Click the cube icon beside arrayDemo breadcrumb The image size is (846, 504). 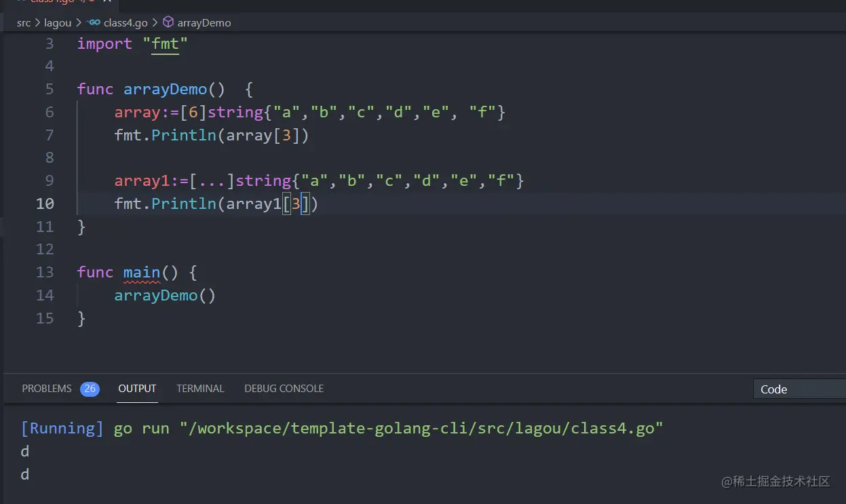[x=168, y=22]
